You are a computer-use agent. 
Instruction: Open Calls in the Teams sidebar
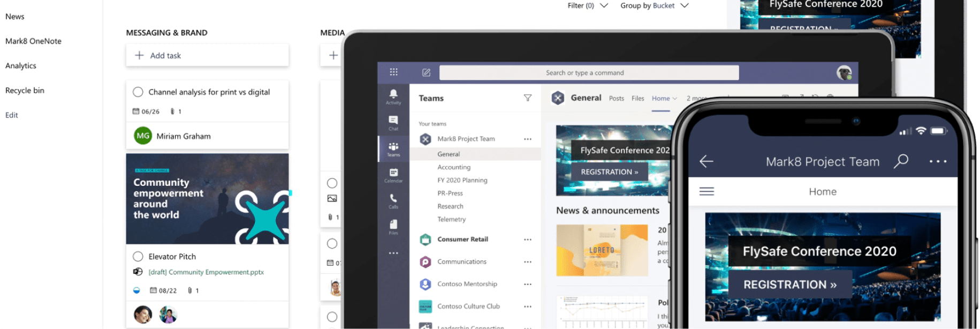coord(393,201)
